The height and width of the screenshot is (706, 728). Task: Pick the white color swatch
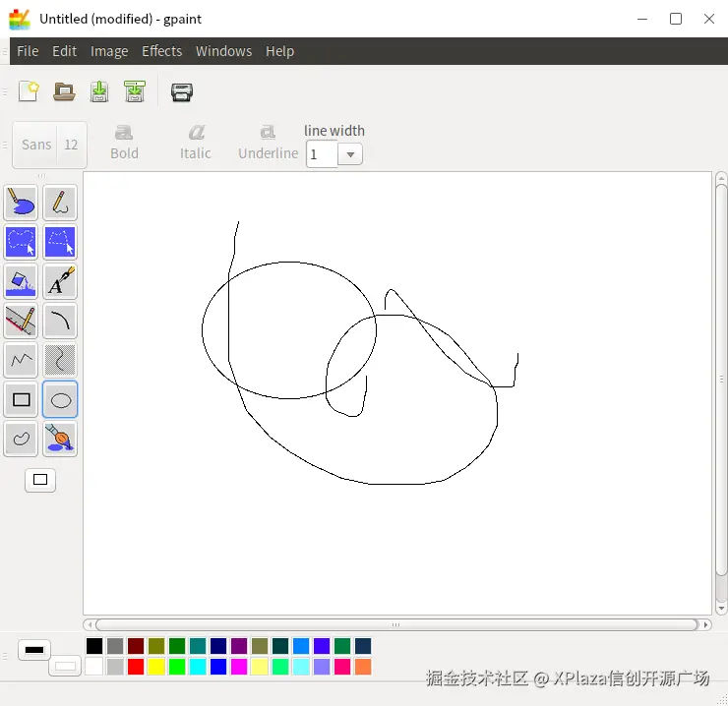[x=94, y=667]
